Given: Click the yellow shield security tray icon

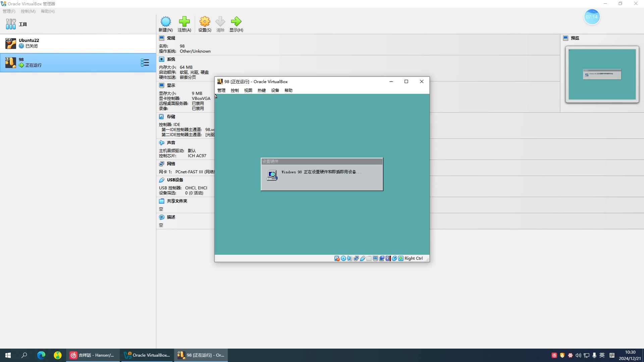Looking at the screenshot, I should pos(562,355).
